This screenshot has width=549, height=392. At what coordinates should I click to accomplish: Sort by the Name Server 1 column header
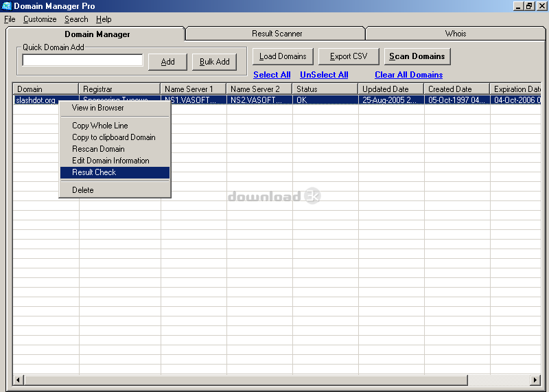194,89
